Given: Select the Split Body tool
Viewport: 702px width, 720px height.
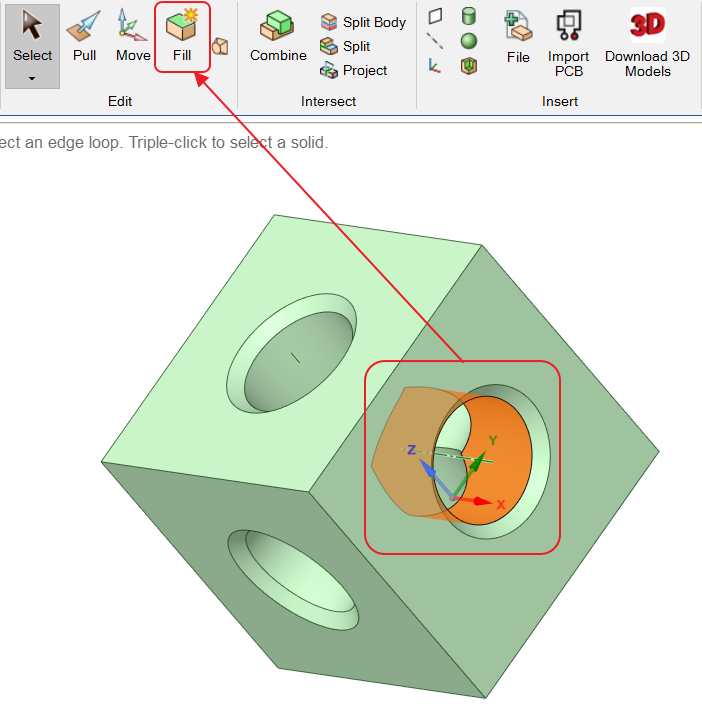Looking at the screenshot, I should [x=363, y=22].
